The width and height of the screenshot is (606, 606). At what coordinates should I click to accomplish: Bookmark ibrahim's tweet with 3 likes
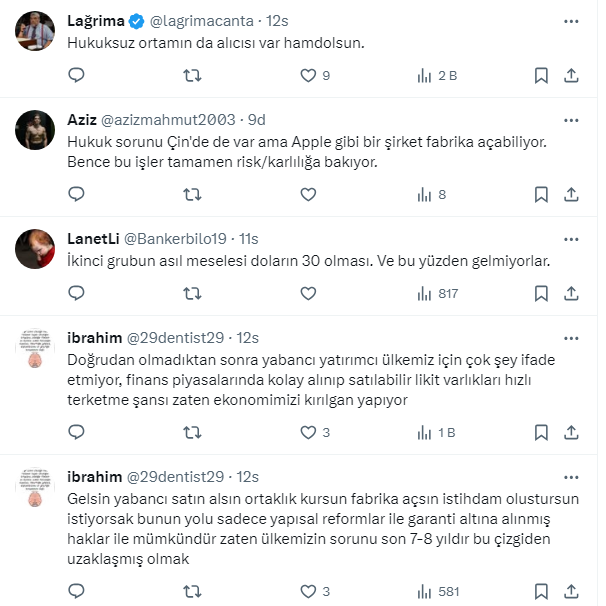[540, 432]
